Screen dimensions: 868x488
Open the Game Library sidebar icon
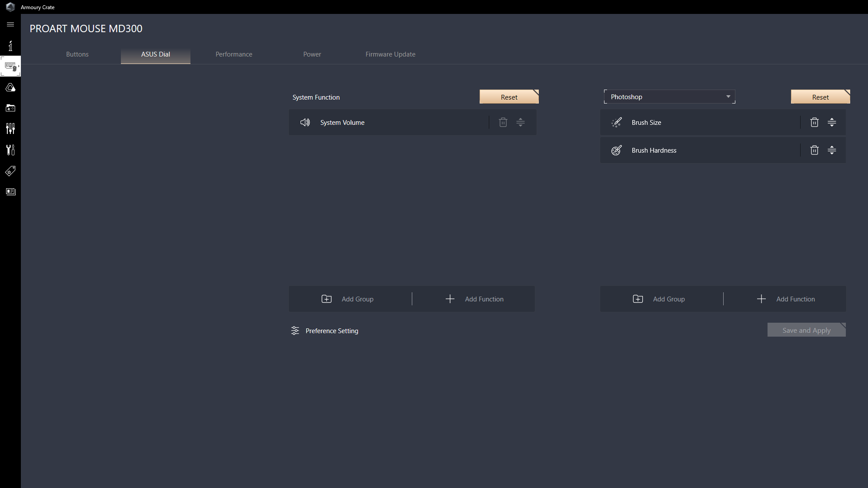tap(10, 108)
